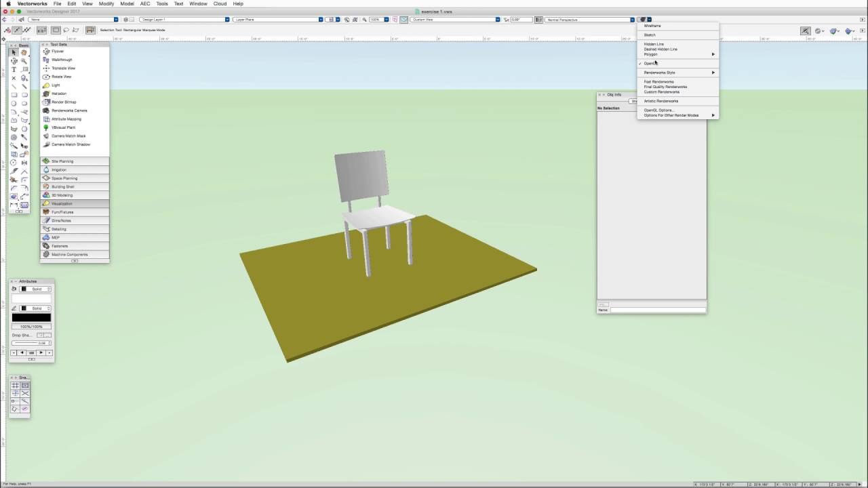Select the Light tool
This screenshot has height=488, width=868.
[75, 85]
